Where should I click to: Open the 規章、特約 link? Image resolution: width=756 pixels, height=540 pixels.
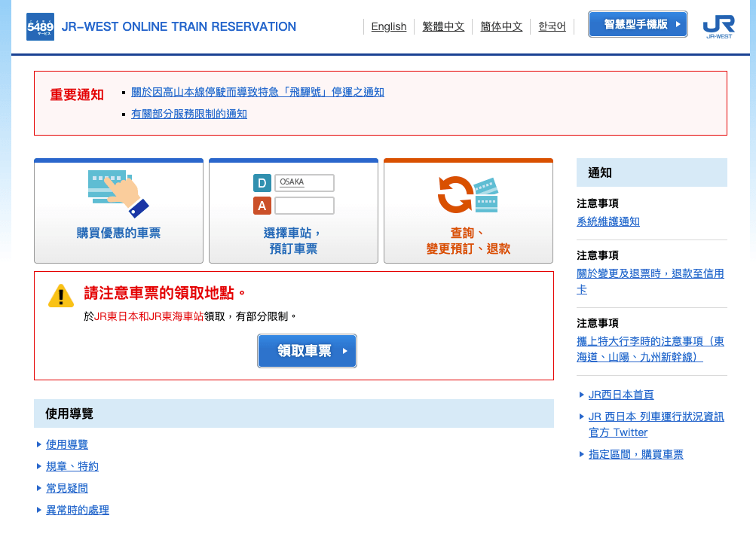click(72, 466)
